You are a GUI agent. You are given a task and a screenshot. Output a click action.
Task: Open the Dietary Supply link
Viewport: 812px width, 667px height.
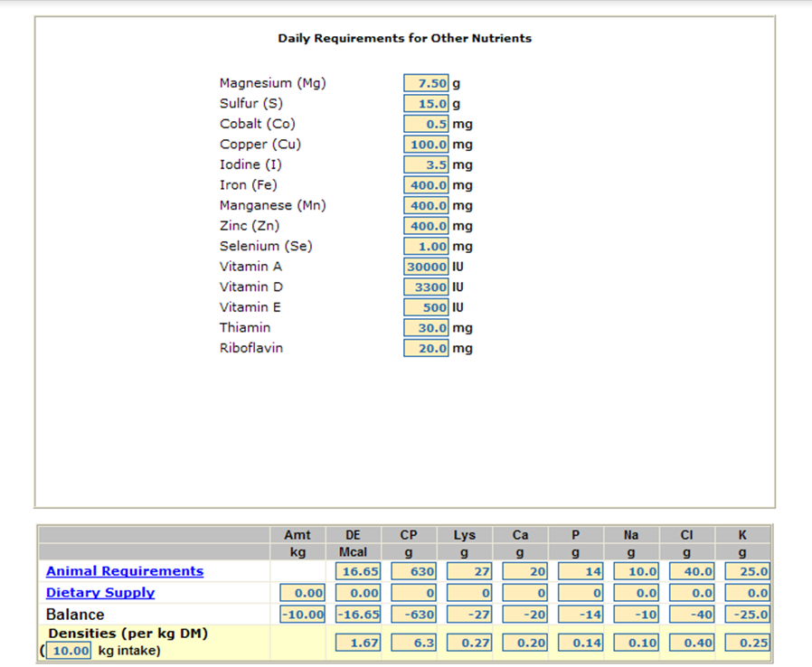100,593
